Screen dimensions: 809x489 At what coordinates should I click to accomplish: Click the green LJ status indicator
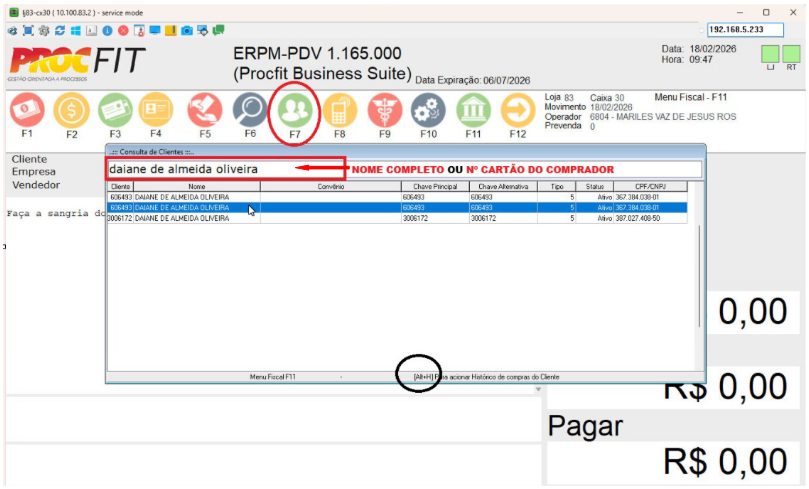pyautogui.click(x=770, y=53)
